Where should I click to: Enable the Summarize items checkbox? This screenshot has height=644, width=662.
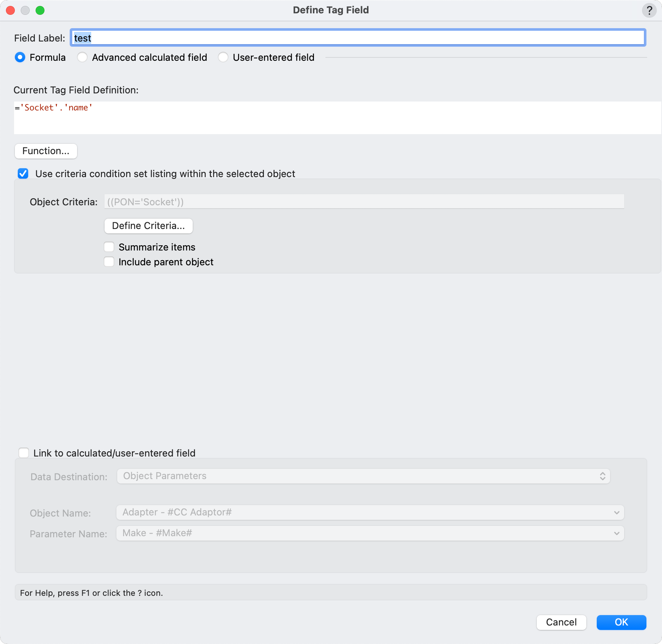(109, 247)
